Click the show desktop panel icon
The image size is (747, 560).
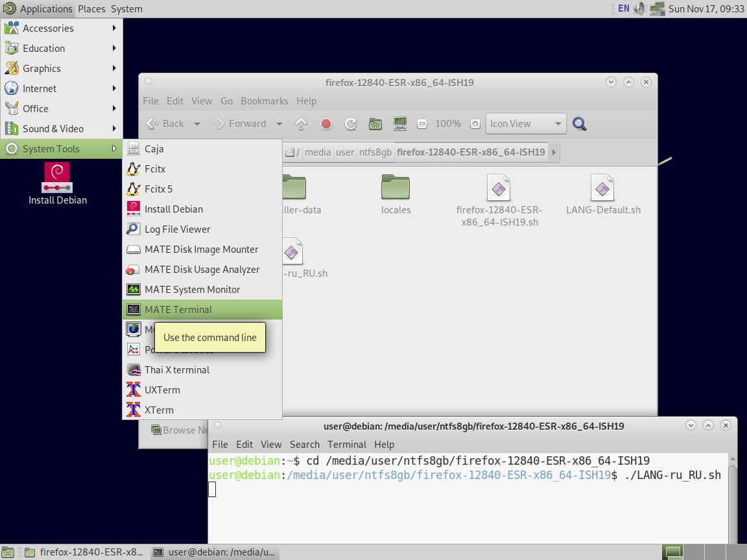click(x=8, y=552)
